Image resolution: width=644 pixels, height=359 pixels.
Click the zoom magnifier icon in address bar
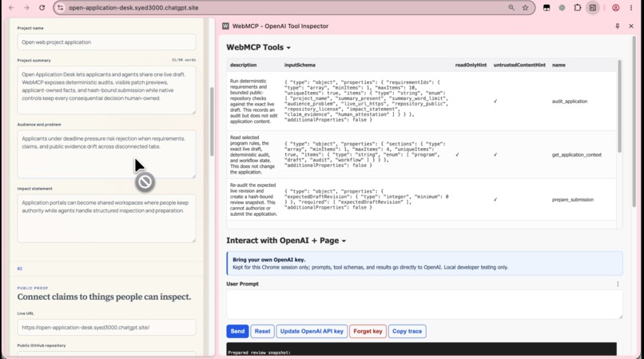[x=511, y=8]
